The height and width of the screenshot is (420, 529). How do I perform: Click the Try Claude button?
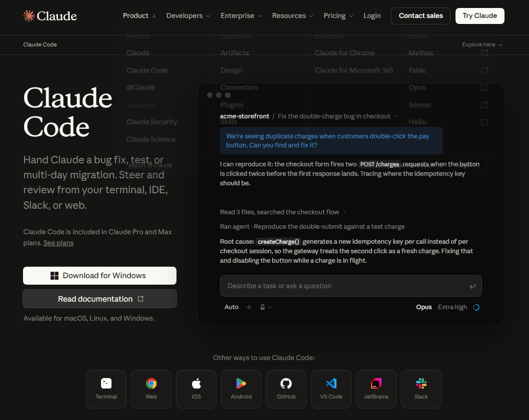(479, 16)
